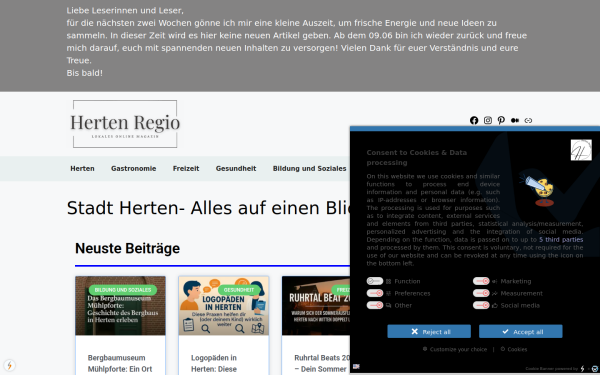Click the 'Liebe Leserinnen und Leser,' greeting

coord(125,10)
